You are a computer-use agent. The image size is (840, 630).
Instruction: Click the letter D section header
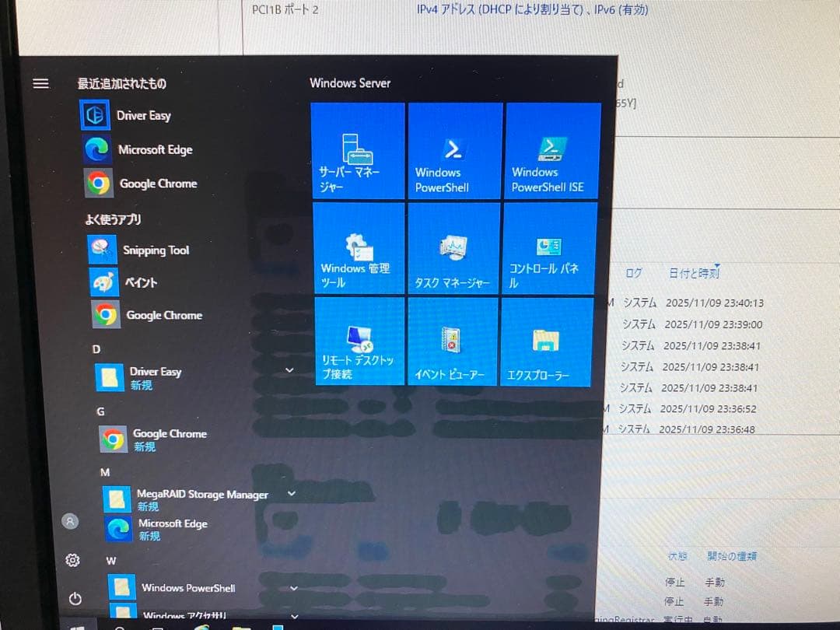(96, 349)
